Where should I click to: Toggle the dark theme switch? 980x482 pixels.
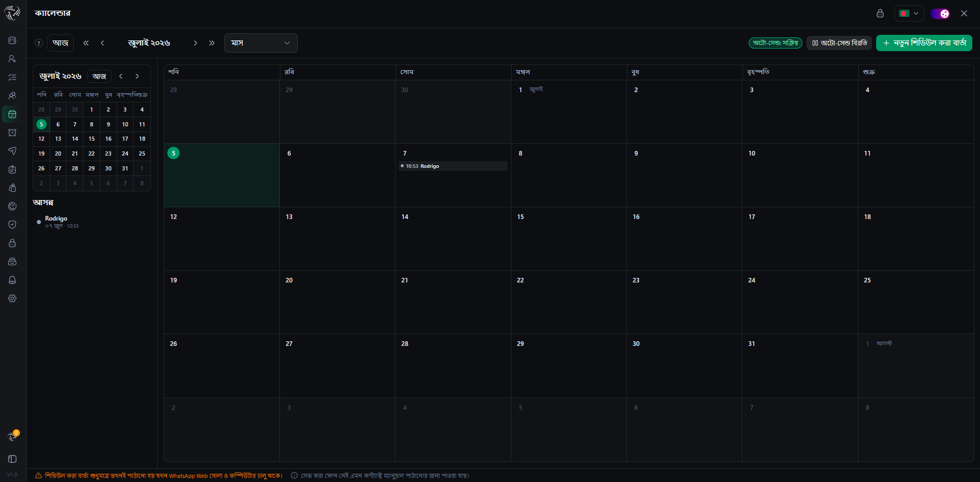click(x=940, y=14)
